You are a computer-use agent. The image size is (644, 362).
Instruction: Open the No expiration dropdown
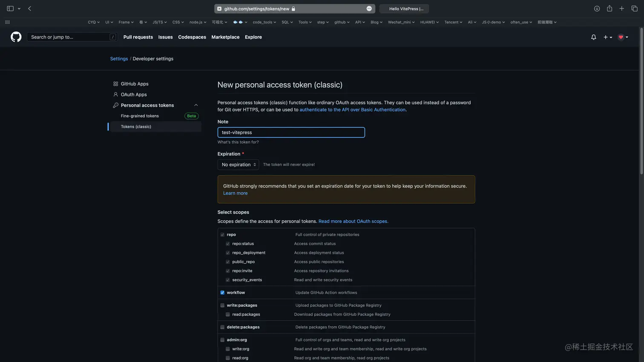coord(238,165)
